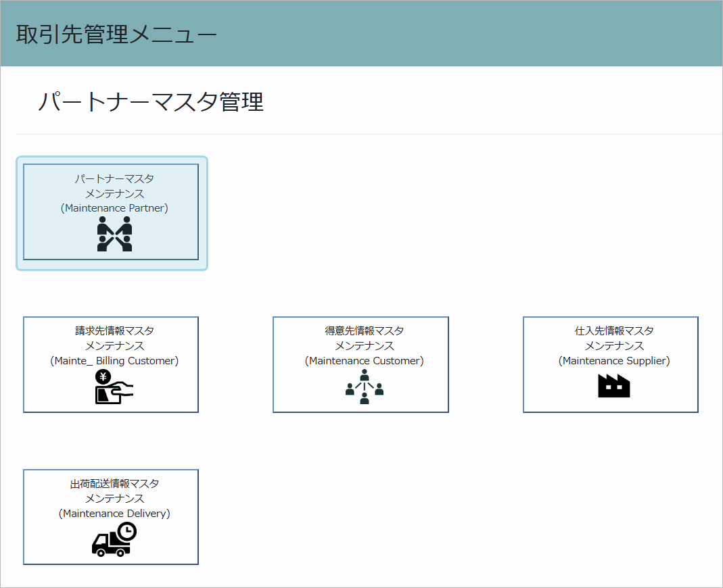Open 請求先情報マスタ メンテナンス tile
Image resolution: width=723 pixels, height=588 pixels.
[x=111, y=364]
